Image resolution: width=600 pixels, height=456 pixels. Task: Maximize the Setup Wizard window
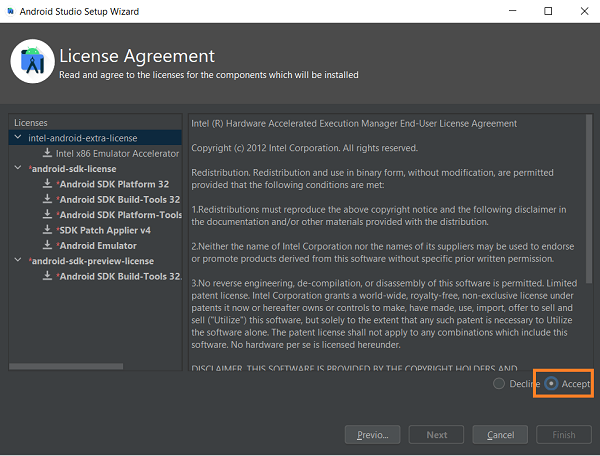[x=548, y=11]
